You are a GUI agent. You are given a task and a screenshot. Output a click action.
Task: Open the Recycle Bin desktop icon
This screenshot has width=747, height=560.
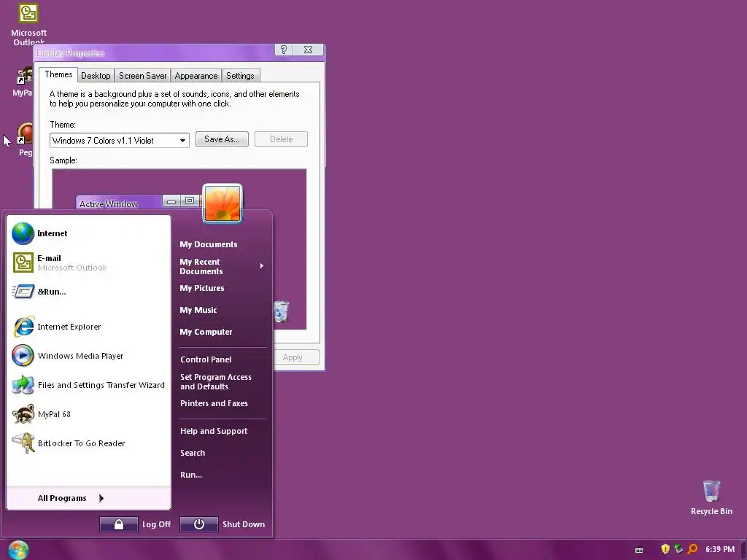click(711, 491)
